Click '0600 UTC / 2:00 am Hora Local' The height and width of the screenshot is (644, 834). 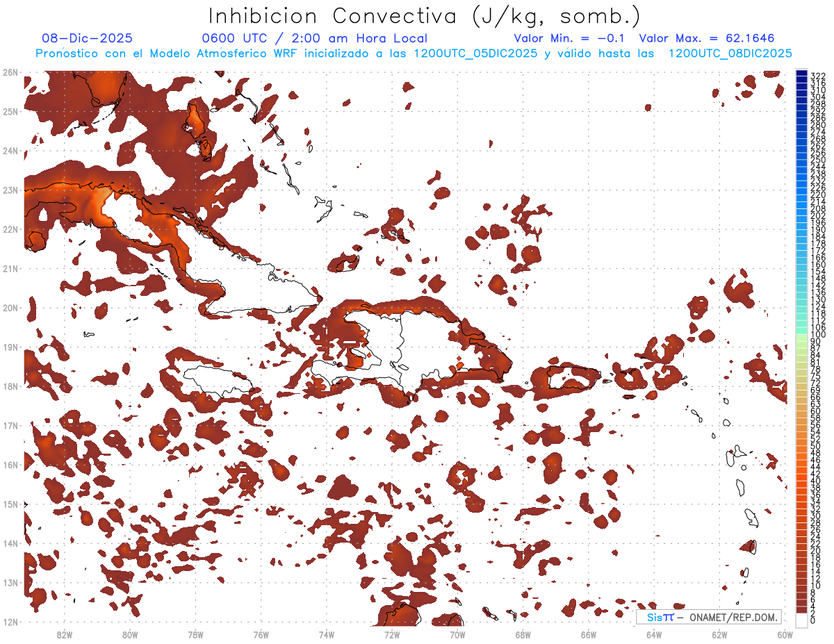point(314,38)
